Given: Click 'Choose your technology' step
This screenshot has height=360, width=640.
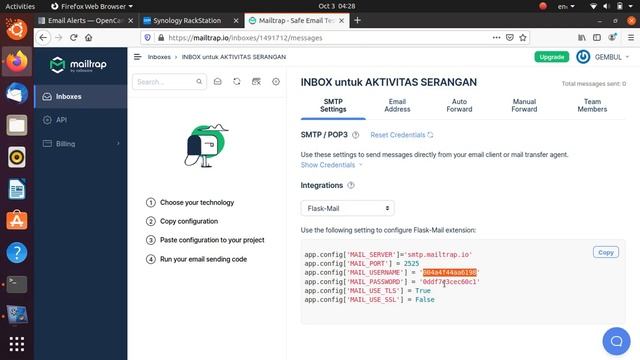Looking at the screenshot, I should (x=197, y=202).
